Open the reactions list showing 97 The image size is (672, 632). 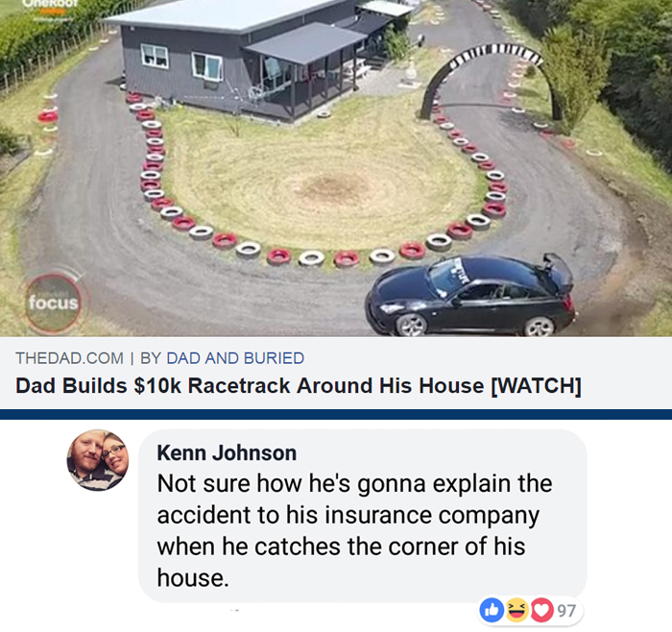pos(566,611)
